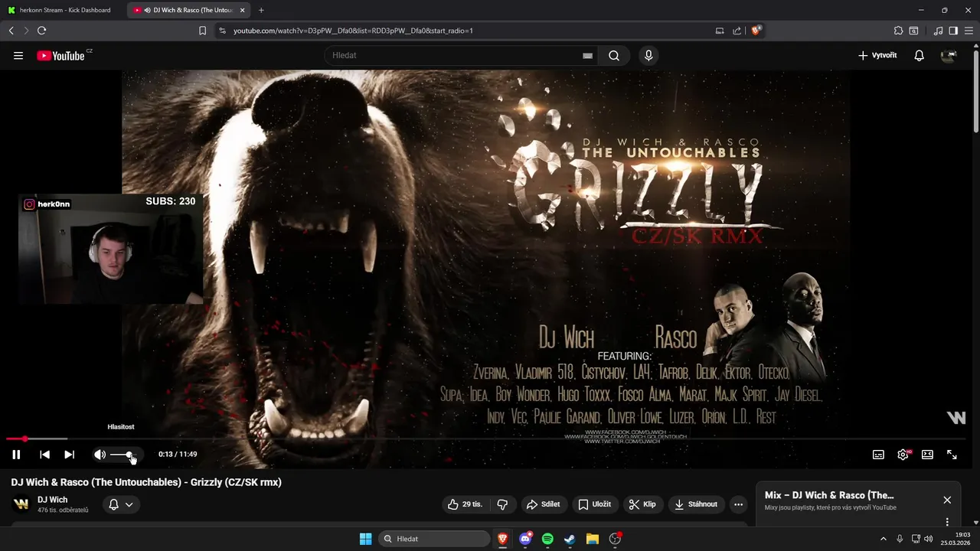Open Mix playlist options menu
The height and width of the screenshot is (551, 980).
coord(947,522)
